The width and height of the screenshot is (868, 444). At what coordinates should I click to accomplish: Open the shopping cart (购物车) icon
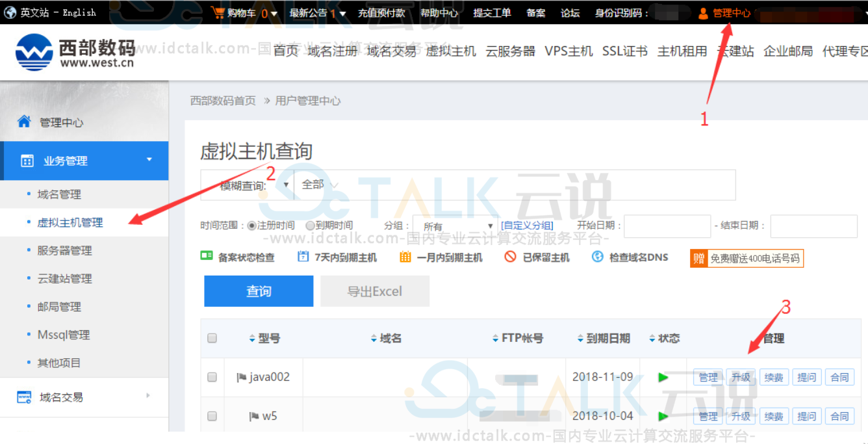(218, 12)
